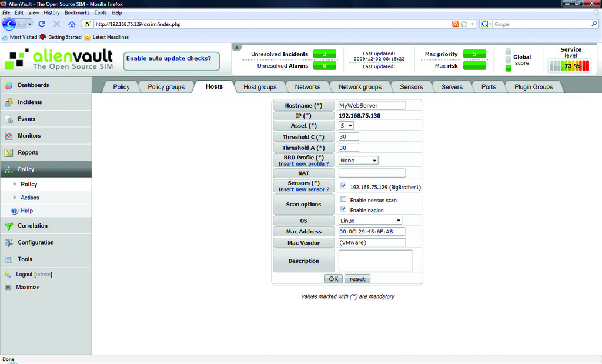
Task: Click the Reports sidebar icon
Action: [9, 153]
